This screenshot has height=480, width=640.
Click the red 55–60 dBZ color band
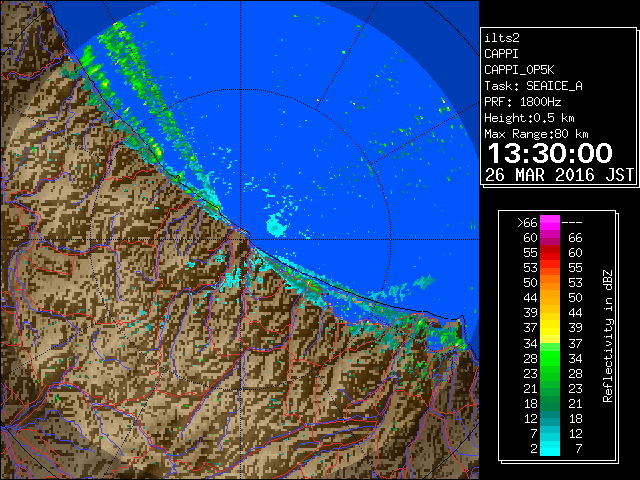click(x=550, y=253)
